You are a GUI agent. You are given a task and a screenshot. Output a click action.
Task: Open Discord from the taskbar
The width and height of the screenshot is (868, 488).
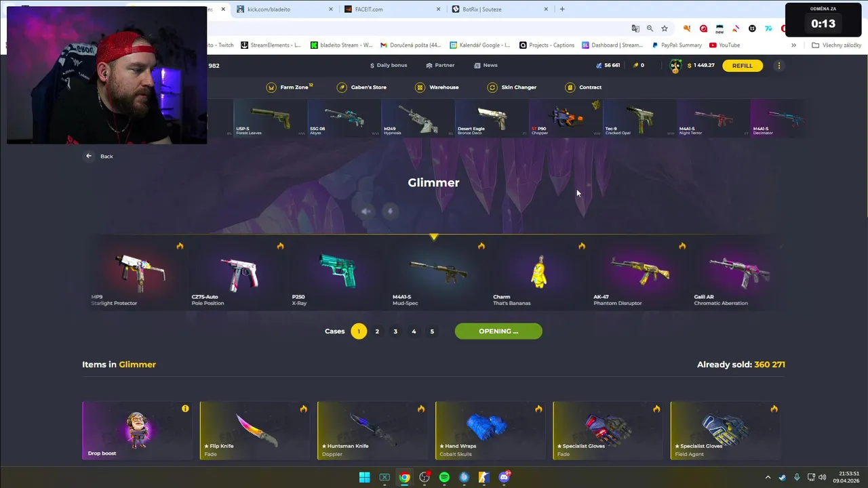point(504,477)
